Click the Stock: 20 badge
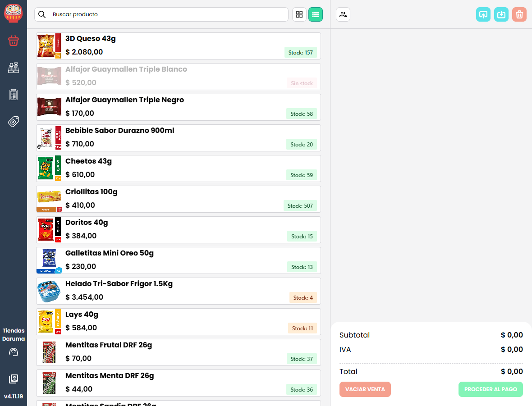This screenshot has width=532, height=406. tap(302, 145)
